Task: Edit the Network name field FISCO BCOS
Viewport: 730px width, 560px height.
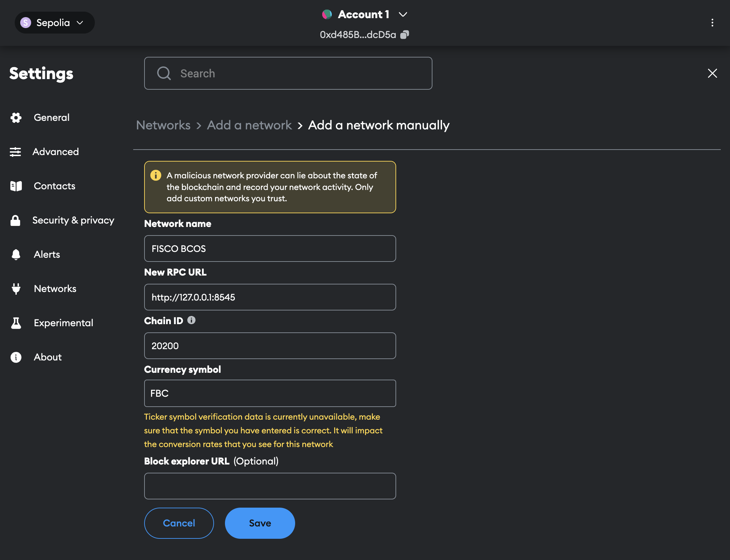Action: click(x=270, y=249)
